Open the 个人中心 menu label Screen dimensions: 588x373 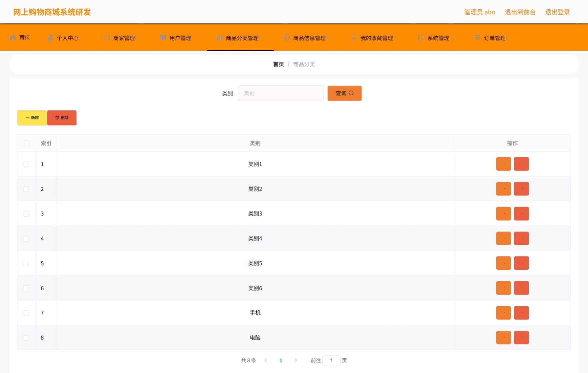click(x=68, y=38)
